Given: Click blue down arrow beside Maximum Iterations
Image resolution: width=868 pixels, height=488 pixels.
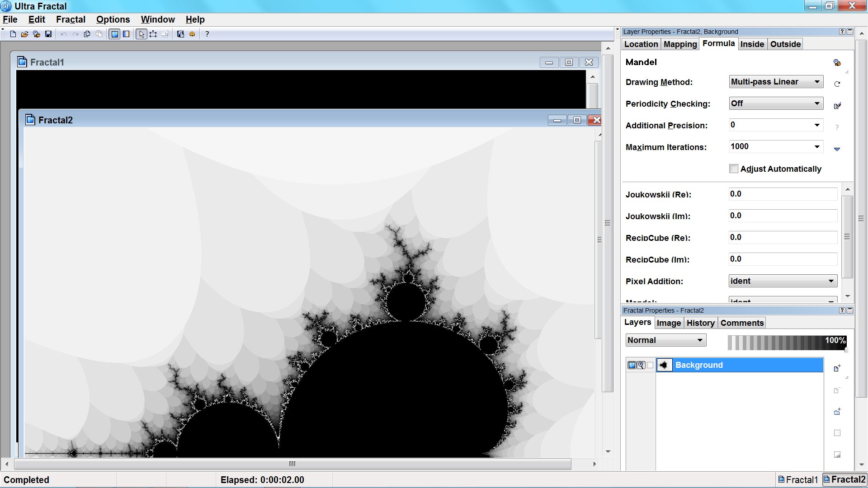Looking at the screenshot, I should tap(837, 149).
